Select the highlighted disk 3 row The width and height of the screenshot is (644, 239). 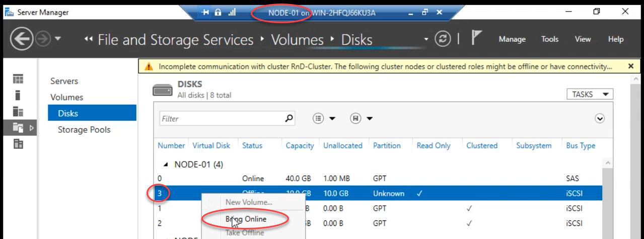click(x=378, y=193)
